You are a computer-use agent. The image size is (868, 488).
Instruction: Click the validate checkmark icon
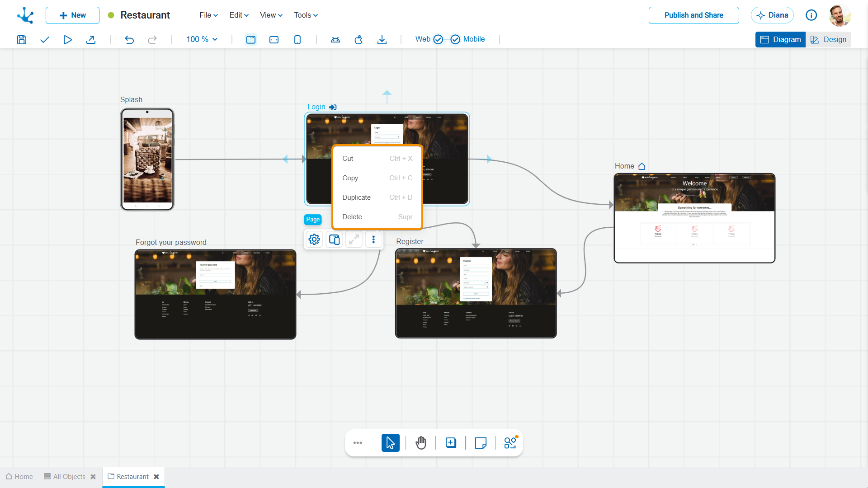pos(44,40)
